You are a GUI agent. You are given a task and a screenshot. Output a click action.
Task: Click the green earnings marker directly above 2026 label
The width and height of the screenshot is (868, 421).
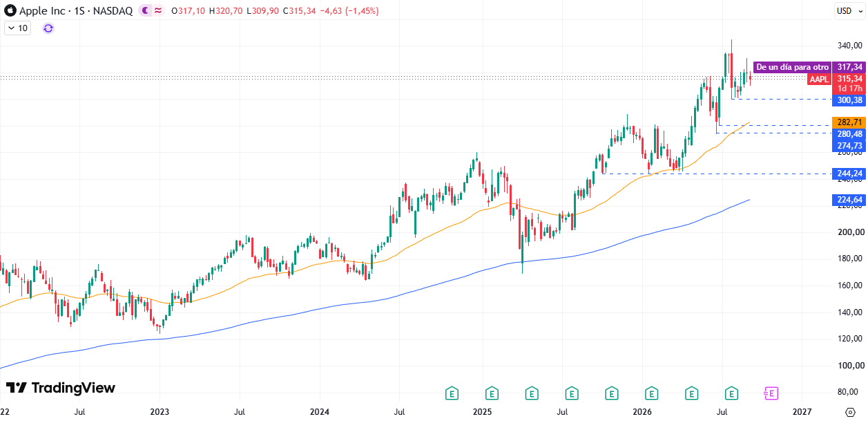click(651, 393)
